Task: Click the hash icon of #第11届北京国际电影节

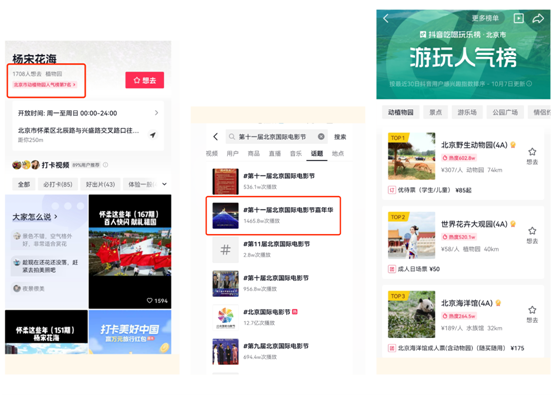Action: (225, 250)
